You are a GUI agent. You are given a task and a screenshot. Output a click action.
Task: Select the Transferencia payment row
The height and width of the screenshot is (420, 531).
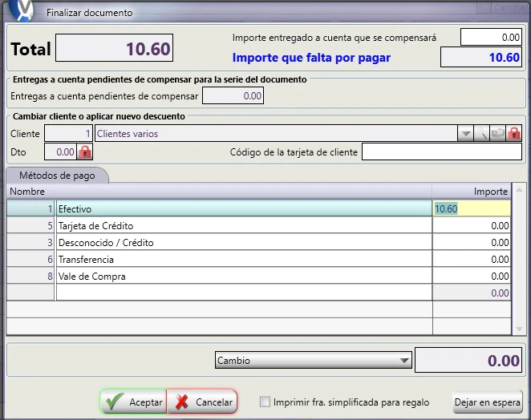coord(259,259)
